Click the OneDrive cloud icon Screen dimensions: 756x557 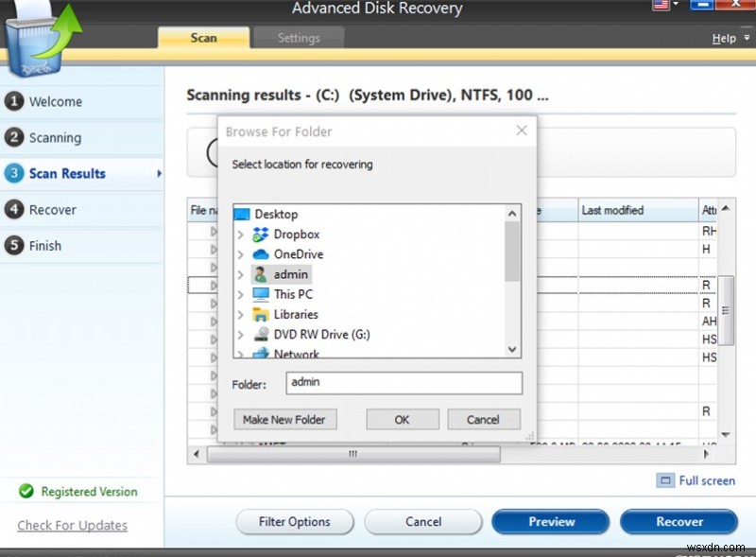261,254
